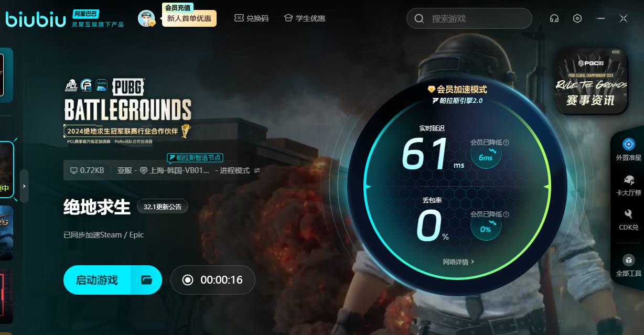Open the hexagon settings icon
This screenshot has width=644, height=335.
577,18
